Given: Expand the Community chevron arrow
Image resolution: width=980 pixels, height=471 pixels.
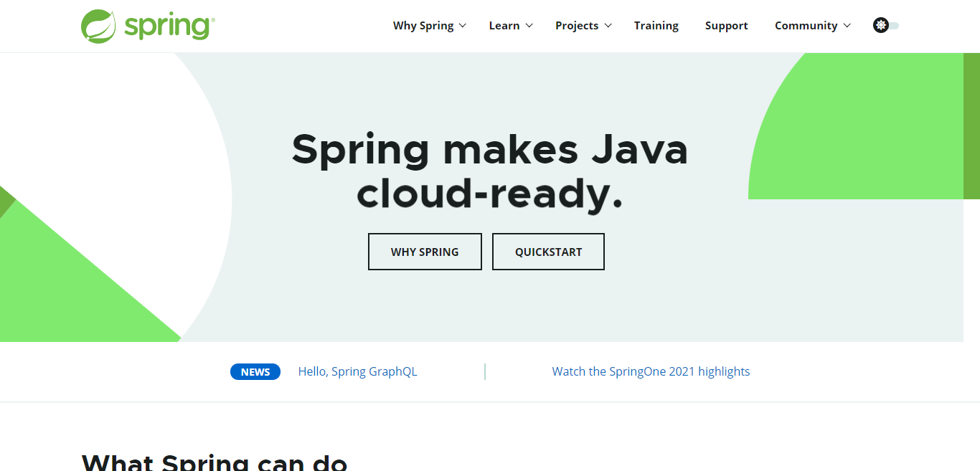Looking at the screenshot, I should click(847, 26).
